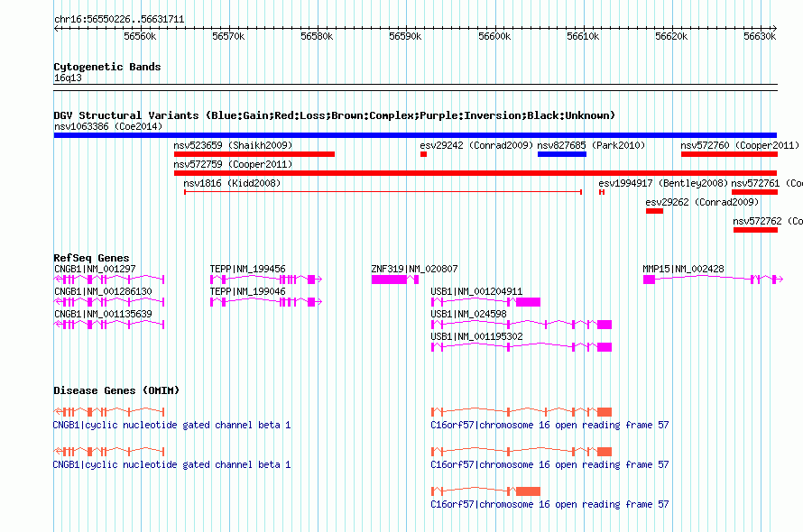Click the chr16:56550226..56631711 coordinate label
Viewport: 803px width, 532px height.
pyautogui.click(x=119, y=20)
